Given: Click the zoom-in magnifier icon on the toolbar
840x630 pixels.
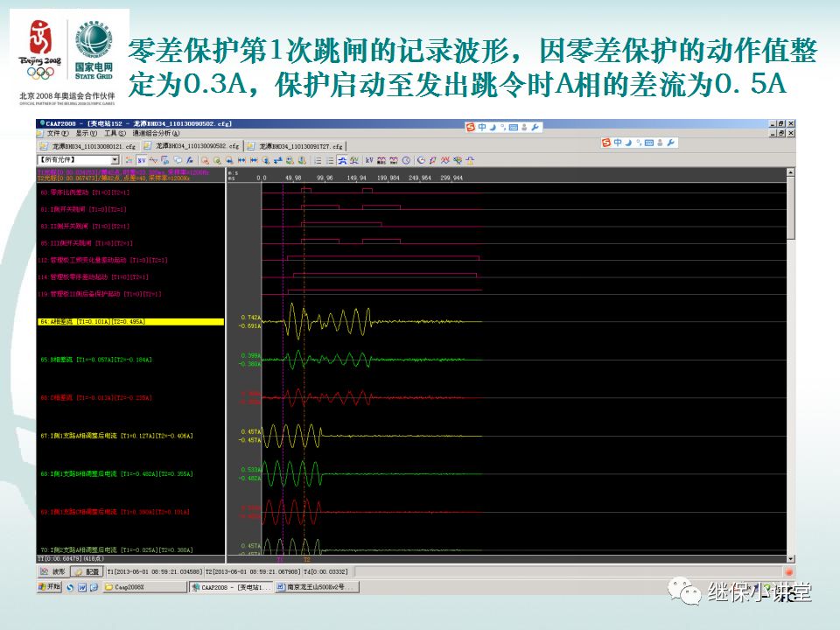Looking at the screenshot, I should (x=218, y=160).
